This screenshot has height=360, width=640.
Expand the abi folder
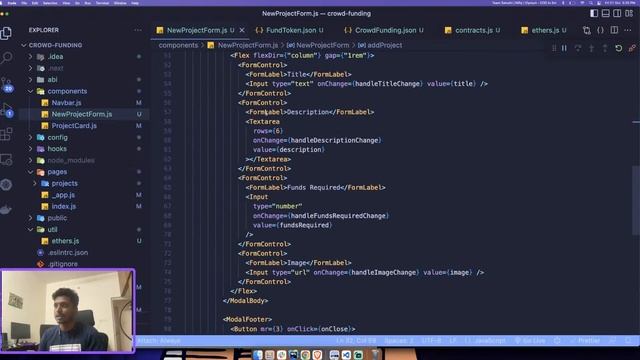[x=52, y=80]
